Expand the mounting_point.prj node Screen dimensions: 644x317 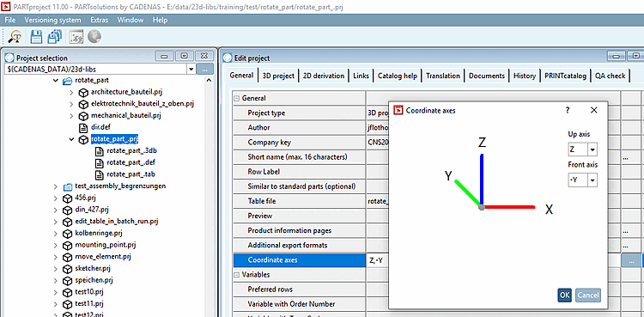56,246
